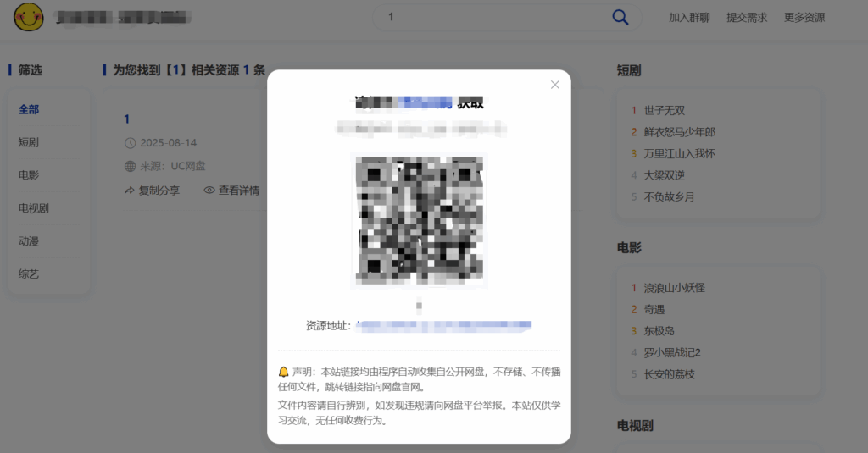Open the blurred 资源地址 resource link
868x453 pixels.
coord(444,326)
